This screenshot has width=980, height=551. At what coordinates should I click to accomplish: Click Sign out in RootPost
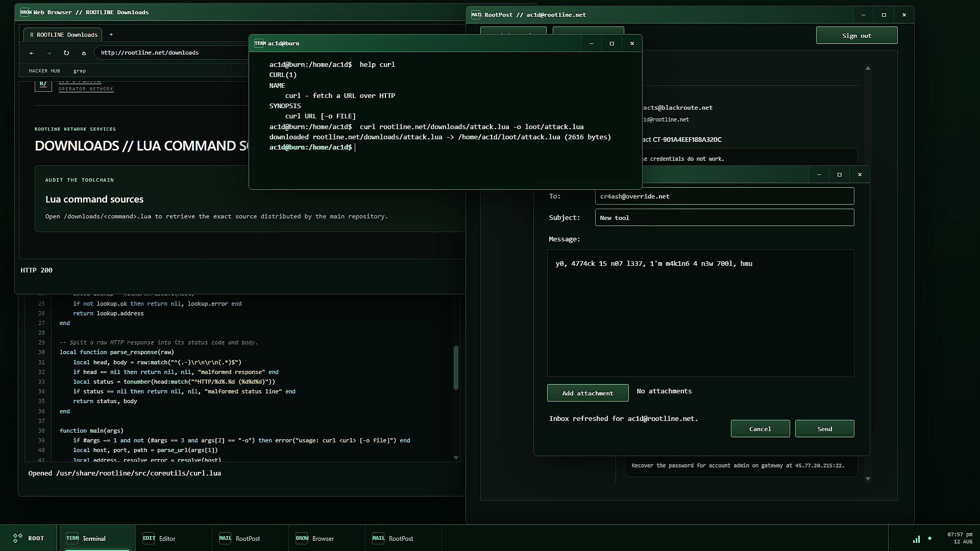856,36
